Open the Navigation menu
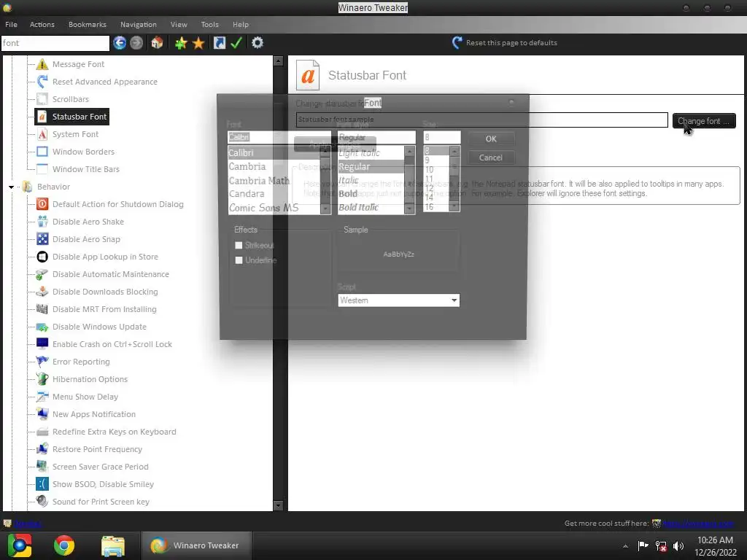747x560 pixels. pyautogui.click(x=138, y=24)
